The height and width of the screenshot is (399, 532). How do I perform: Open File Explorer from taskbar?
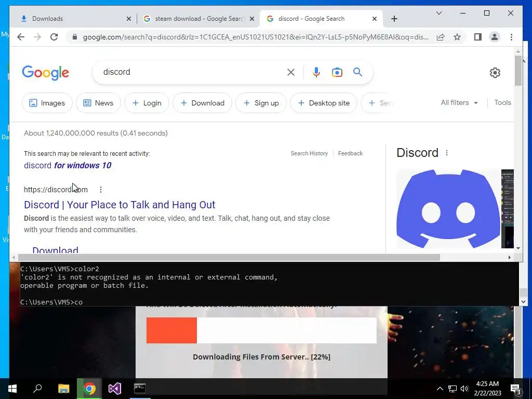[x=63, y=389]
